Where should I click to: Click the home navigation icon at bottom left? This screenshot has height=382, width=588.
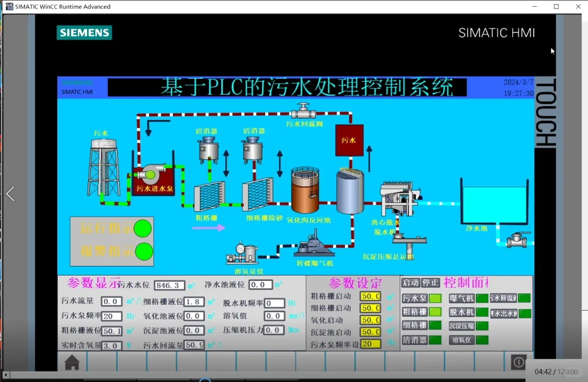71,363
